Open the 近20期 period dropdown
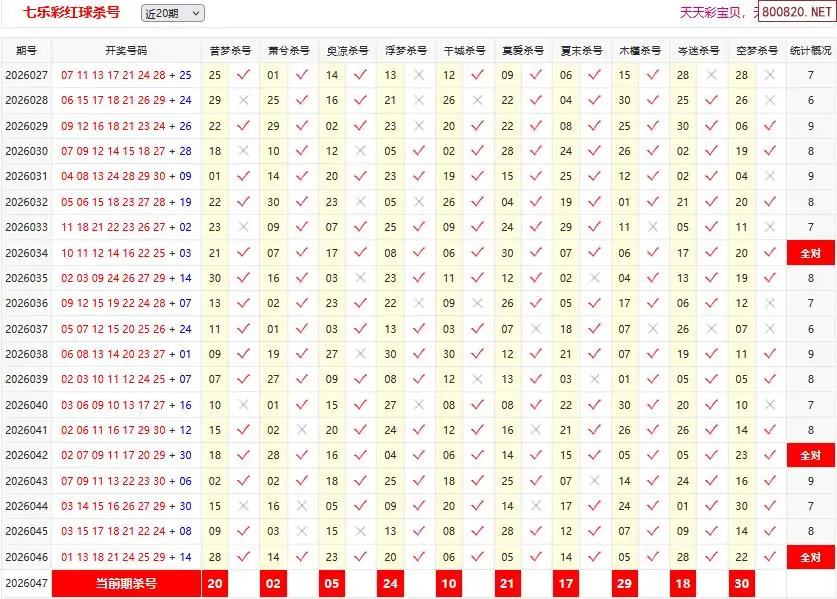 click(x=172, y=13)
